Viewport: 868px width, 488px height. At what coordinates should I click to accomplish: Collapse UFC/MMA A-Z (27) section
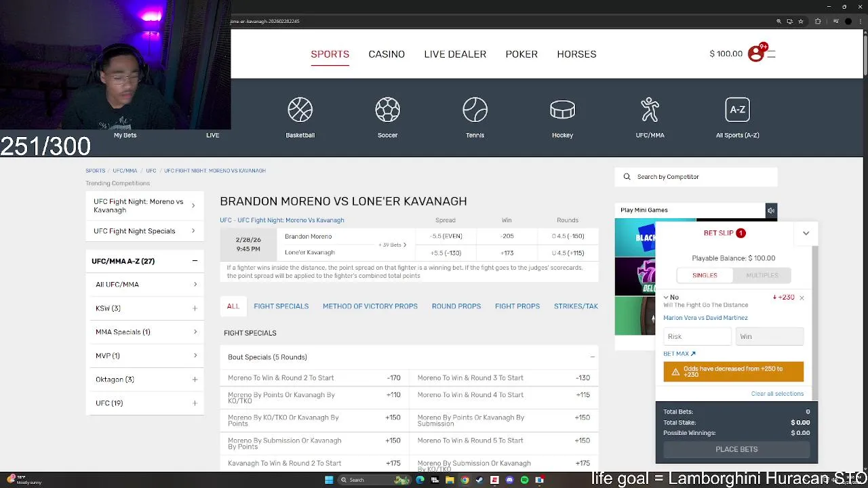tap(195, 261)
